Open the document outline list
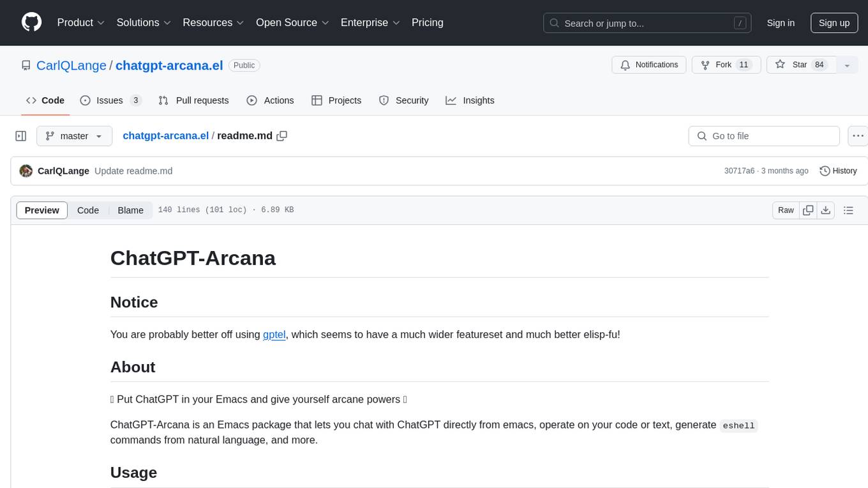Image resolution: width=868 pixels, height=488 pixels. (848, 210)
